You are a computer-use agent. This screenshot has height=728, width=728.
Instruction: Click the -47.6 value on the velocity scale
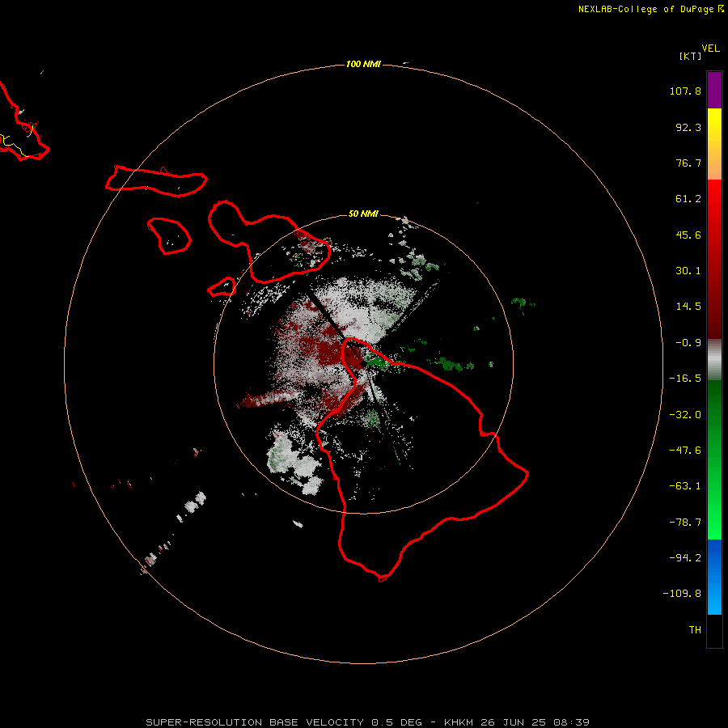pos(685,451)
